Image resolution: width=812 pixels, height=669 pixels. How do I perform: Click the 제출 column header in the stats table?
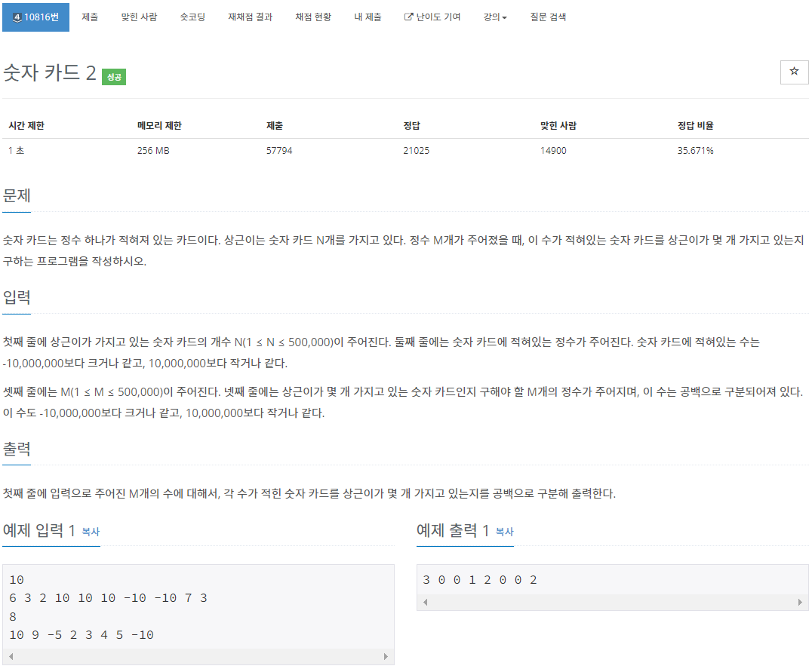tap(275, 126)
